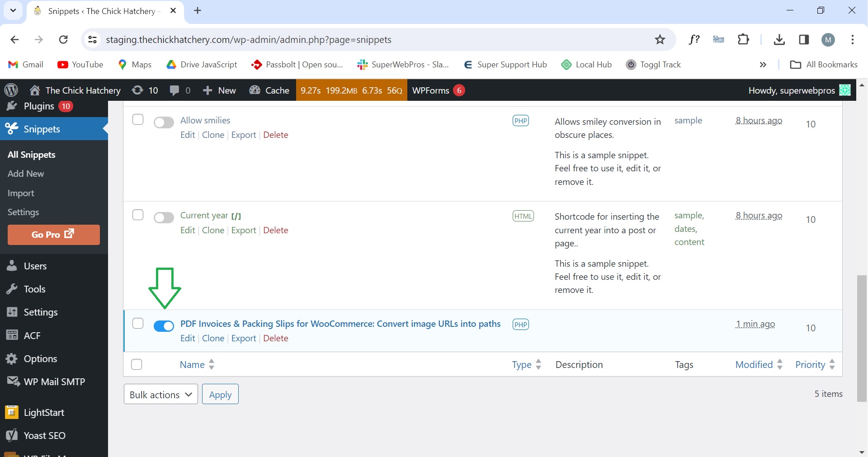The height and width of the screenshot is (457, 868).
Task: Sort snippets by Modified column
Action: pos(759,364)
